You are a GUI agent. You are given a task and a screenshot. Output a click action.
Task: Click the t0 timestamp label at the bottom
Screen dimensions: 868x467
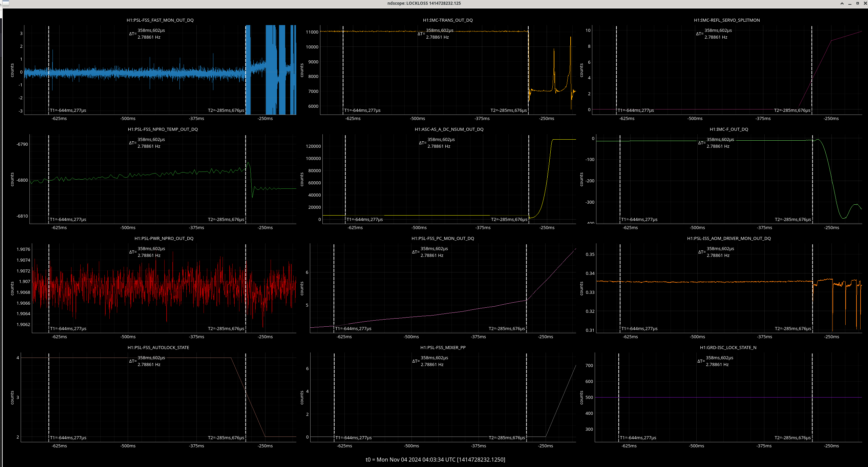pos(435,460)
